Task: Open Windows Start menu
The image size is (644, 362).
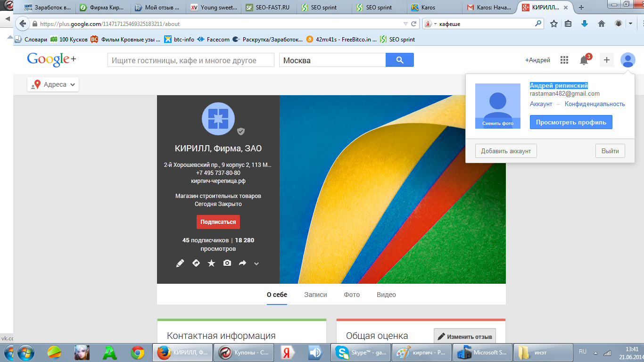Action: [x=25, y=352]
